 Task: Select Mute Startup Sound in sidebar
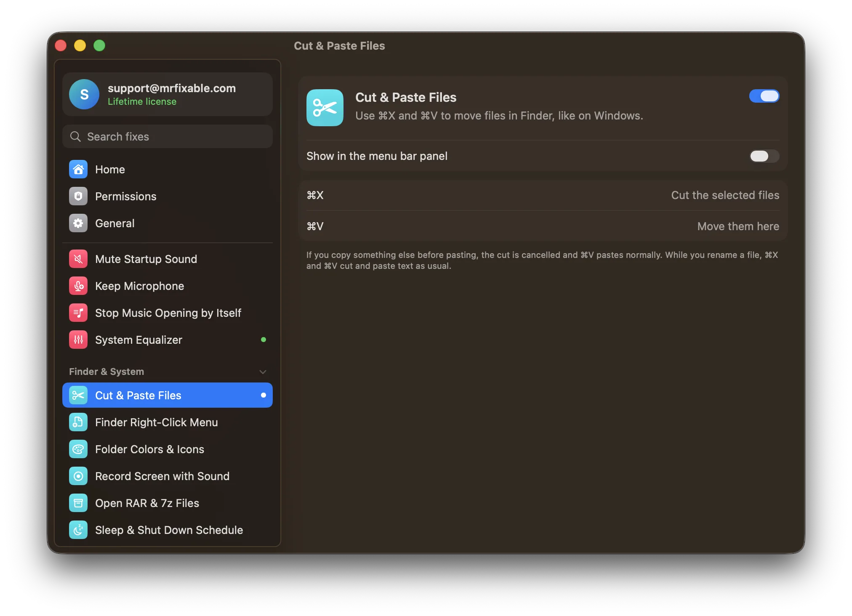(168, 259)
